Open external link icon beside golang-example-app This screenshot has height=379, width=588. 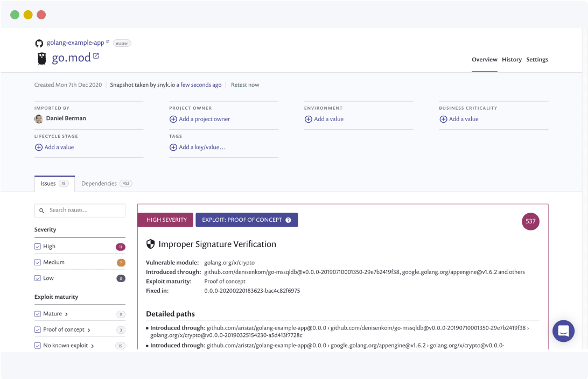(x=108, y=41)
